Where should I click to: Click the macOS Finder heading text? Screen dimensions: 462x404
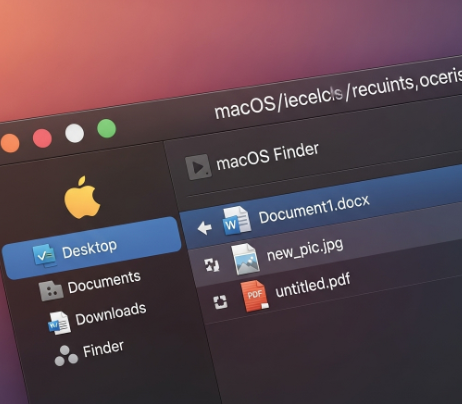click(x=267, y=156)
